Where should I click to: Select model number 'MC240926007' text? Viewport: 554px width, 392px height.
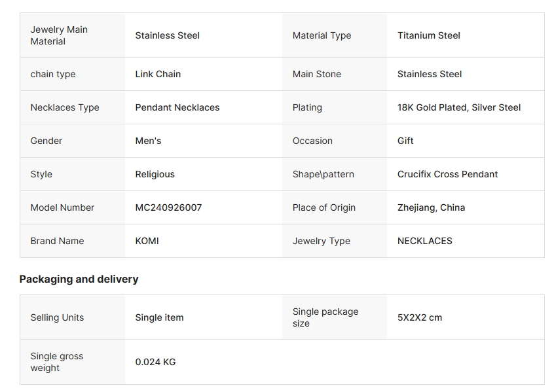coord(169,207)
